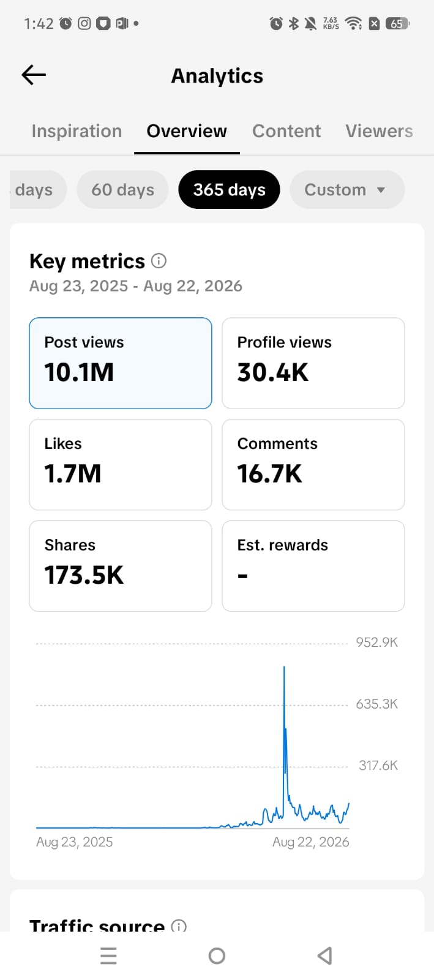
Task: Tap the Traffic source info icon
Action: coord(179,925)
